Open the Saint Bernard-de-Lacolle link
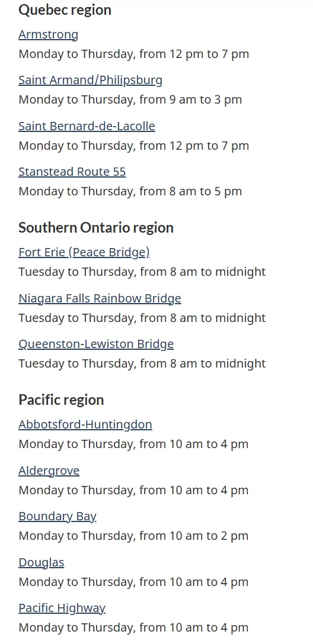 click(87, 126)
